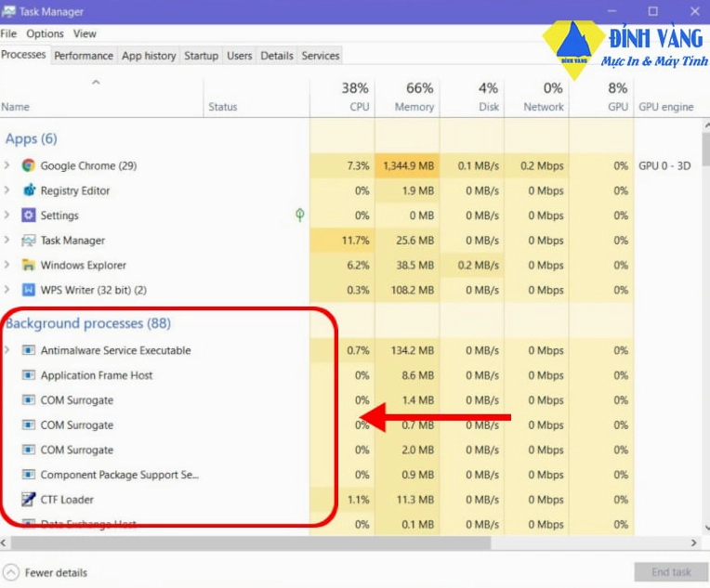Screen dimensions: 710x588
Task: Expand the Windows Explorer process row
Action: 7,265
